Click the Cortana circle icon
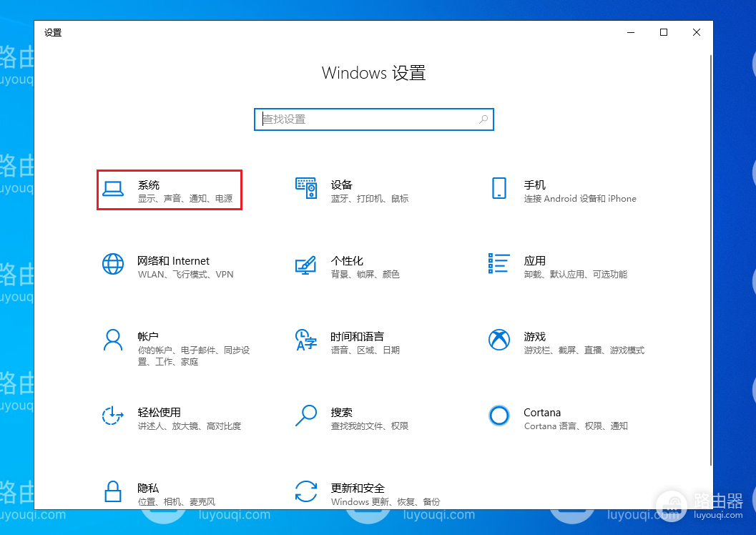This screenshot has width=756, height=535. [x=499, y=416]
